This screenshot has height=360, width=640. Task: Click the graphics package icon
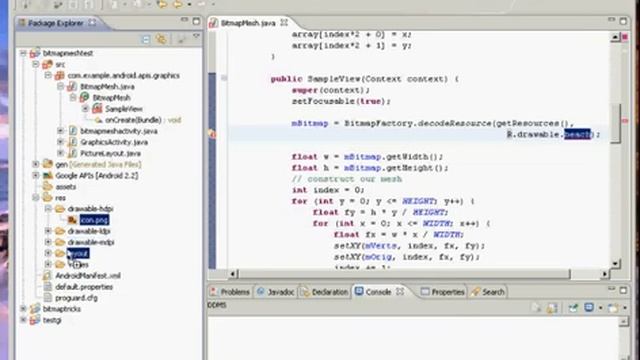point(60,75)
